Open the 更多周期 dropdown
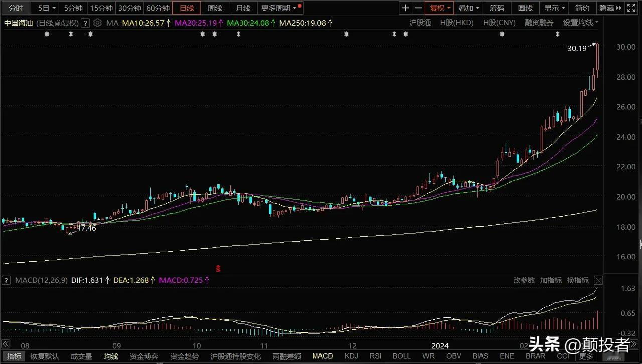This screenshot has height=364, width=642. (281, 8)
